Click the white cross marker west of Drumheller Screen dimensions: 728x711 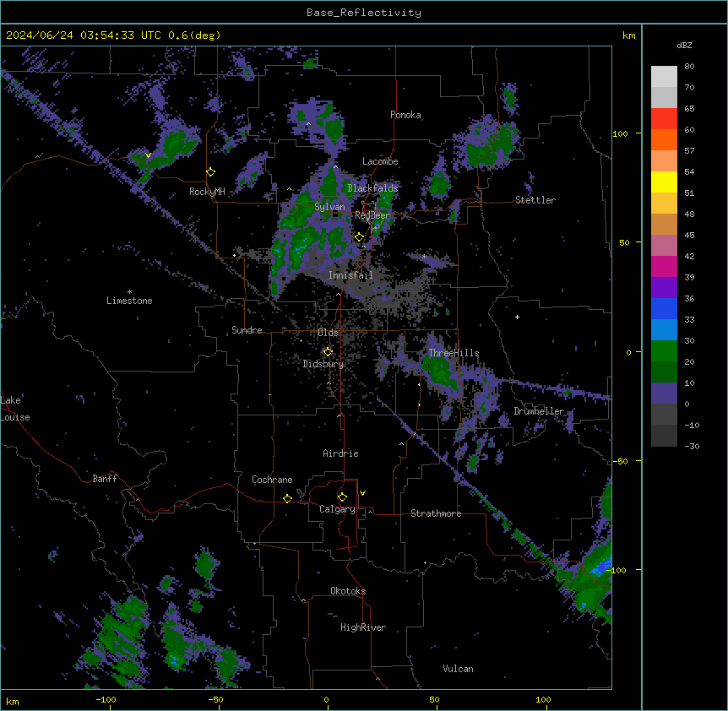coord(517,317)
